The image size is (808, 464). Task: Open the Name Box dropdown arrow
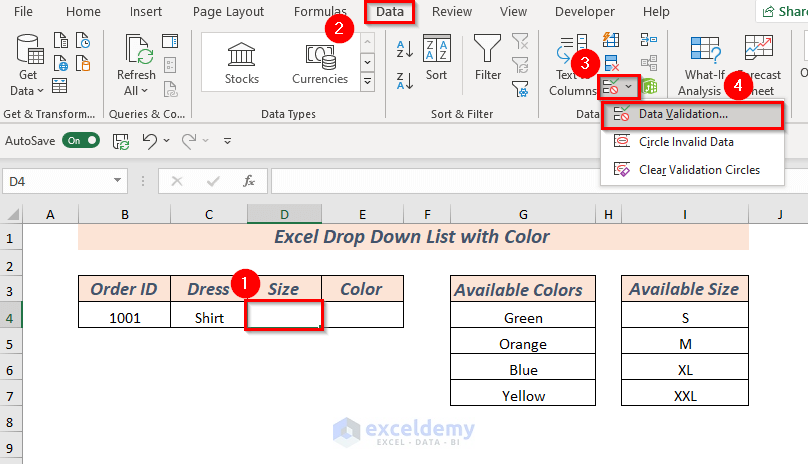(117, 180)
